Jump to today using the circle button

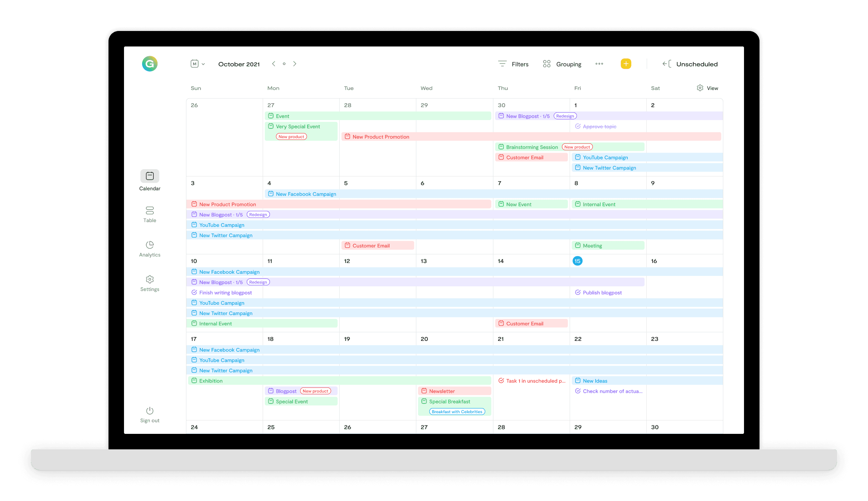coord(284,64)
